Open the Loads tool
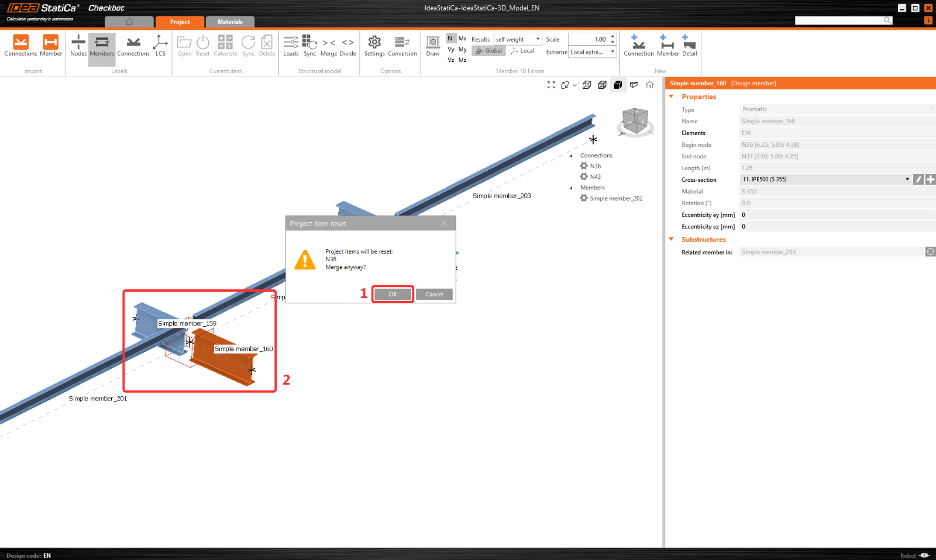Viewport: 936px width, 560px height. point(291,46)
